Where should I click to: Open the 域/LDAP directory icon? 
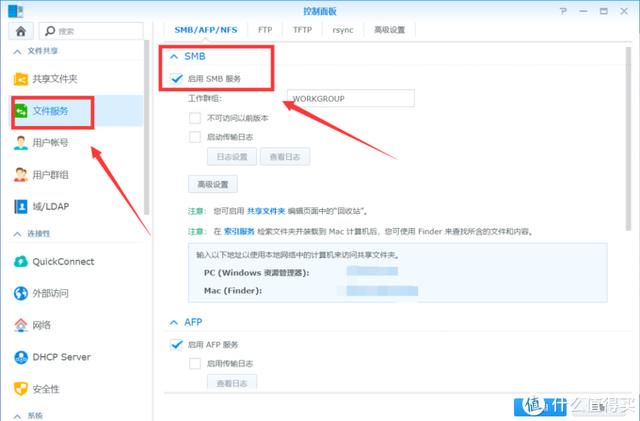point(20,206)
